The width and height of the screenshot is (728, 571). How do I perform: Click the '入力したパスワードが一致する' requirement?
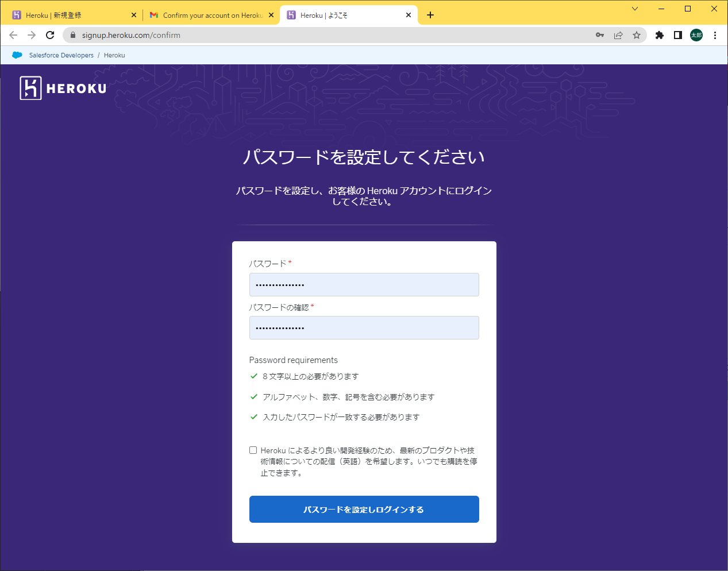pos(341,417)
